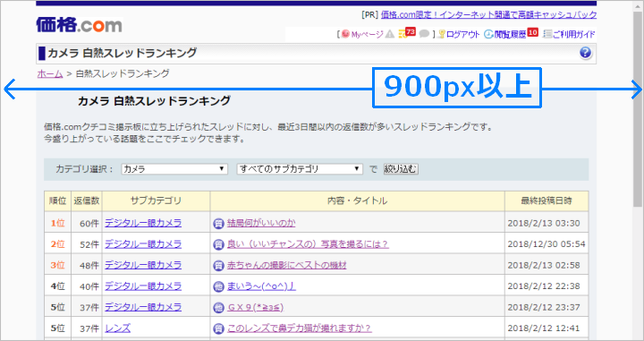The width and height of the screenshot is (644, 341).
Task: Click the blue question mark help icon
Action: coord(585,53)
